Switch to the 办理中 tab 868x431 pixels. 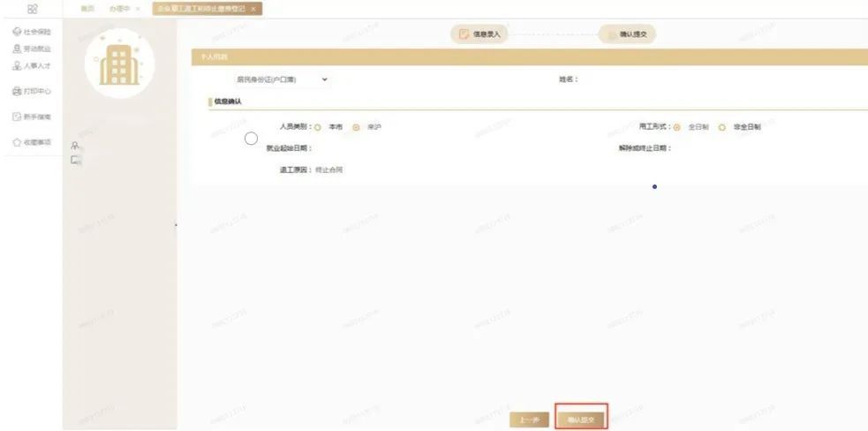118,9
